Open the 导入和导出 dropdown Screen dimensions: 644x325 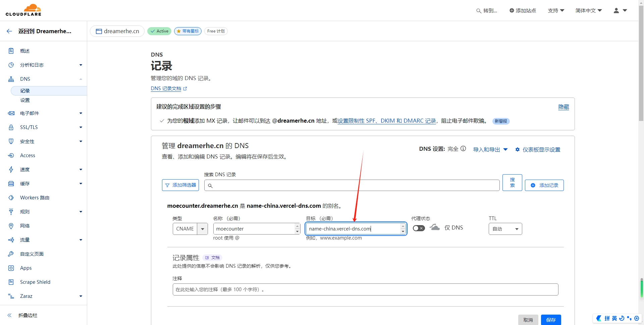pyautogui.click(x=490, y=149)
